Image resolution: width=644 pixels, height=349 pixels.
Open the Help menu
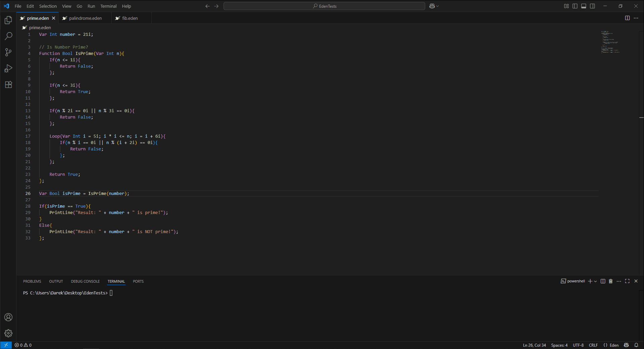tap(126, 6)
